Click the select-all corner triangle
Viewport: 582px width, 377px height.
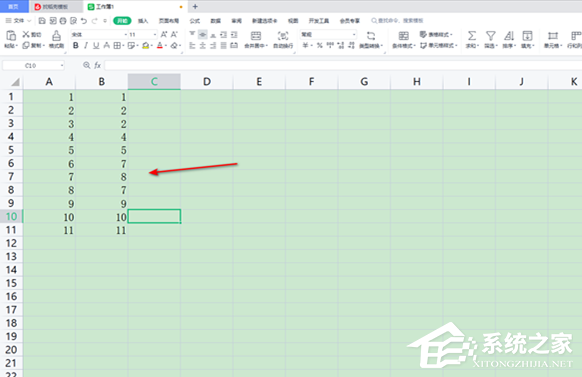(15, 82)
